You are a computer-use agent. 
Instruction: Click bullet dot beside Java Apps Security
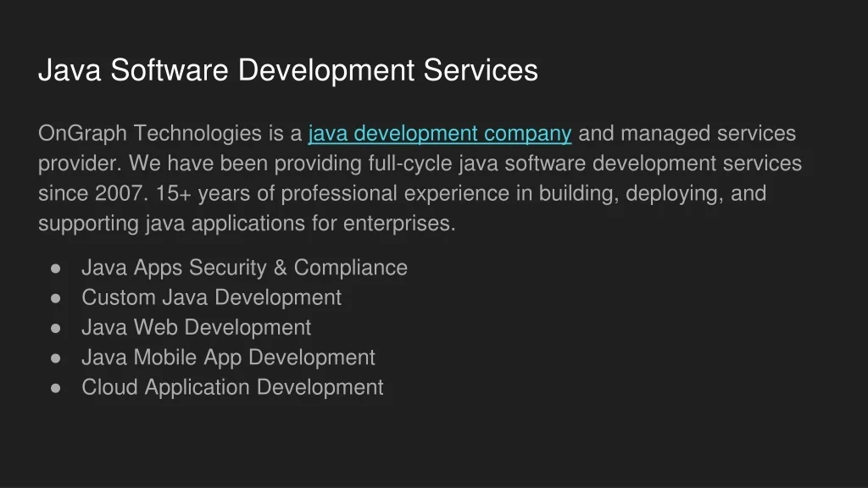[56, 269]
